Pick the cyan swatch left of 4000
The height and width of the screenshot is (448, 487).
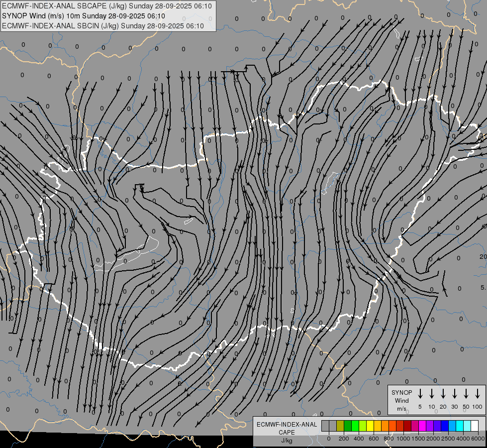pos(460,426)
